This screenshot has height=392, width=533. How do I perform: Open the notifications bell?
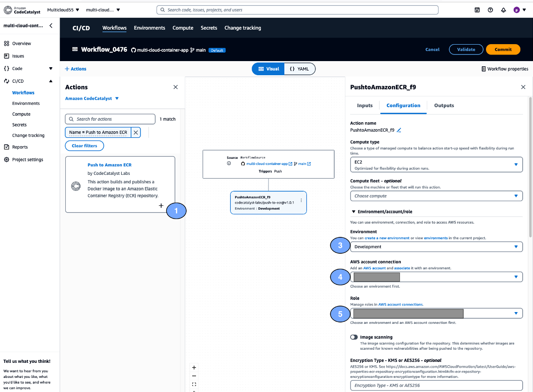(503, 9)
